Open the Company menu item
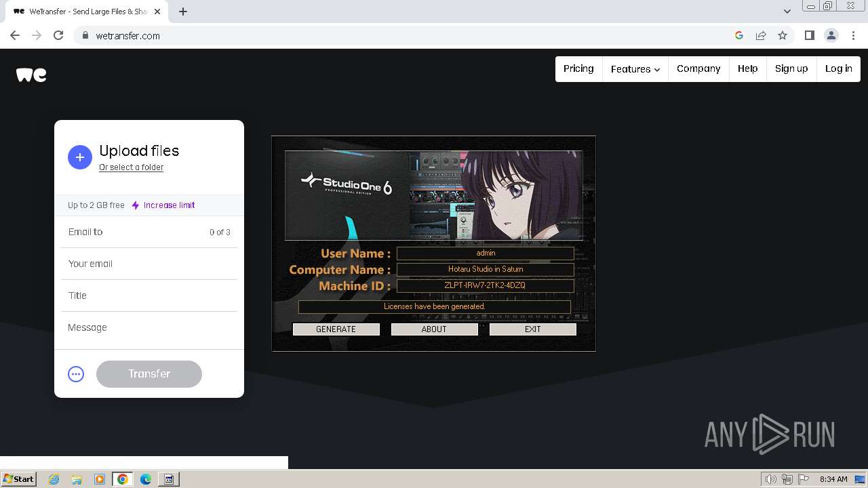Image resolution: width=868 pixels, height=488 pixels. pos(698,68)
